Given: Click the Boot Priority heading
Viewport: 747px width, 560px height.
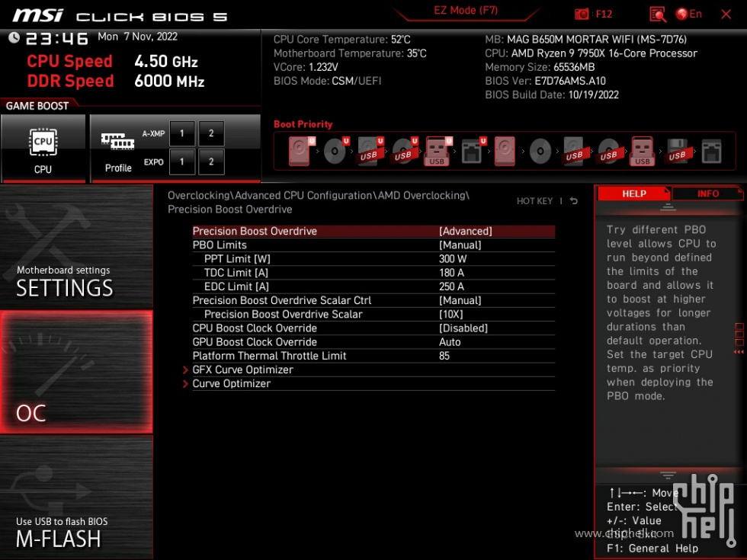Looking at the screenshot, I should [303, 124].
